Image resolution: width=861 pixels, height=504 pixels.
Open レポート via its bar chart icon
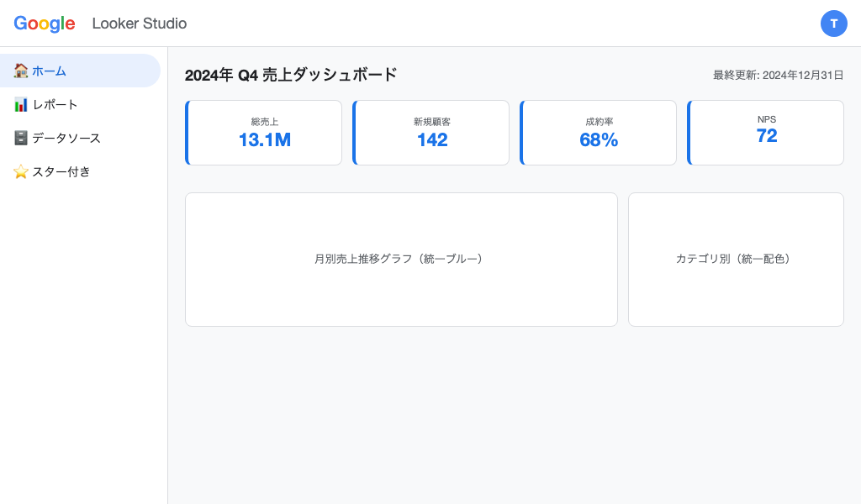coord(21,104)
